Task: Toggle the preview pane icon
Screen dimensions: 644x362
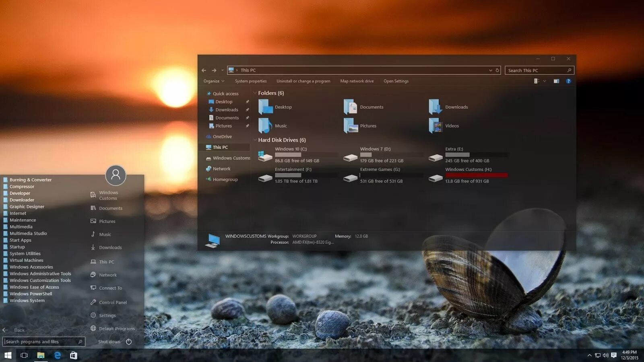Action: (556, 81)
